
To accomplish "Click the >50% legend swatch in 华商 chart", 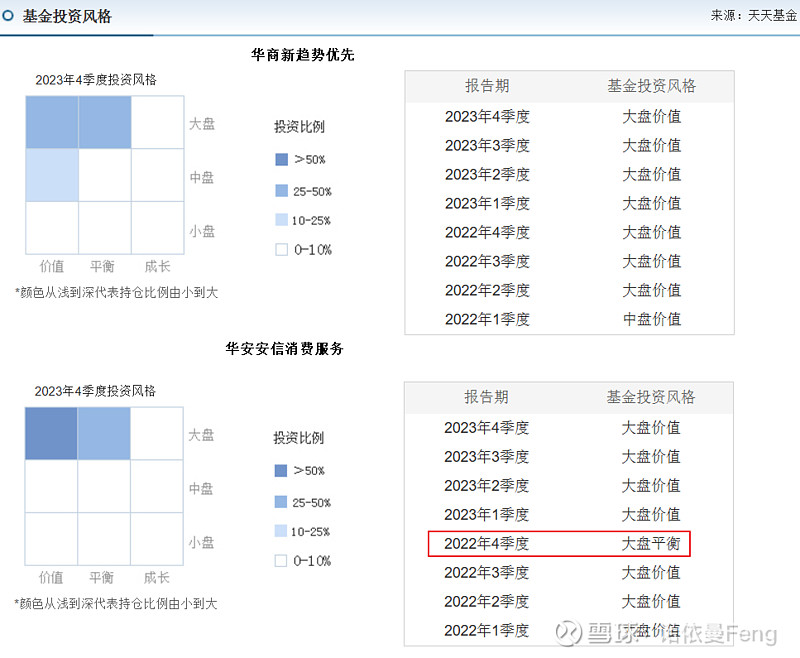I will click(x=282, y=160).
